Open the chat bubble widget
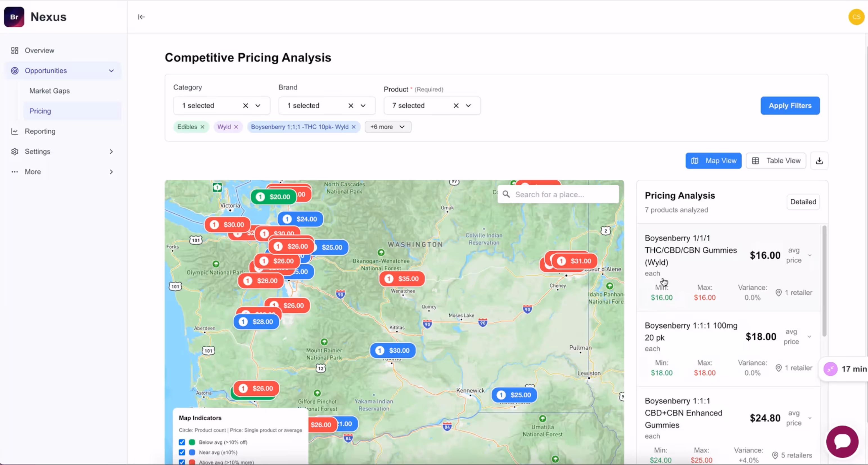Viewport: 868px width, 465px height. tap(842, 441)
